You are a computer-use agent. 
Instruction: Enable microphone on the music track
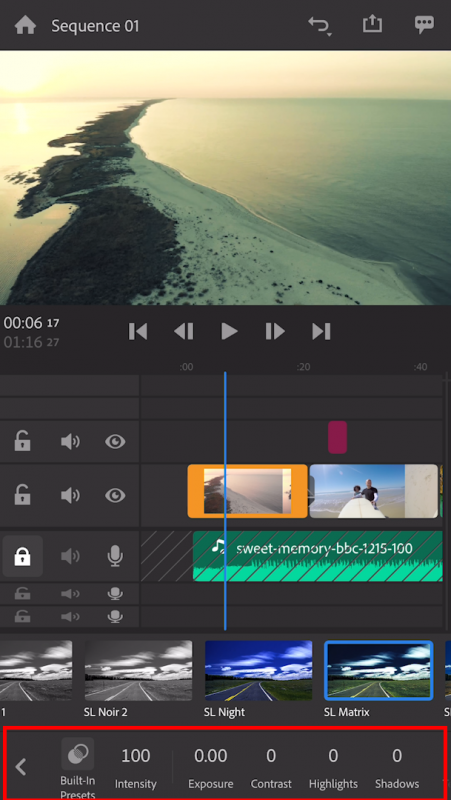click(x=115, y=556)
